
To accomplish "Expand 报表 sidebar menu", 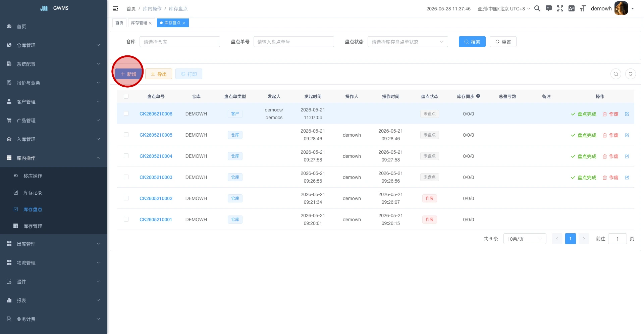I will click(54, 300).
